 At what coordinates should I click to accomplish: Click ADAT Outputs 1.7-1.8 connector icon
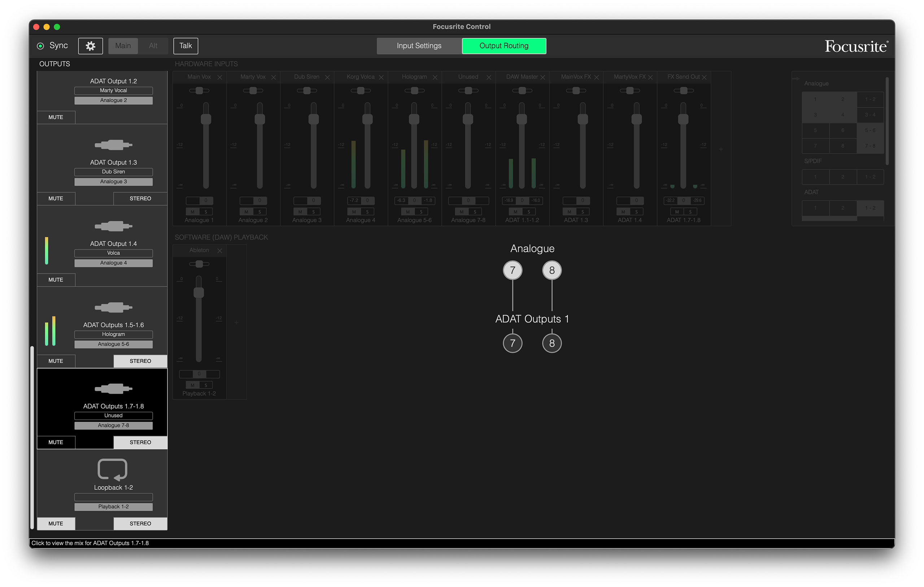pos(114,389)
